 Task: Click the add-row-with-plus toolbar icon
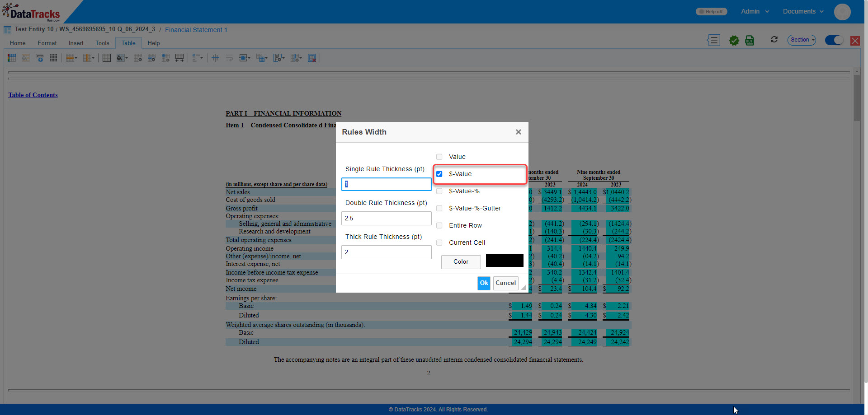tap(40, 58)
